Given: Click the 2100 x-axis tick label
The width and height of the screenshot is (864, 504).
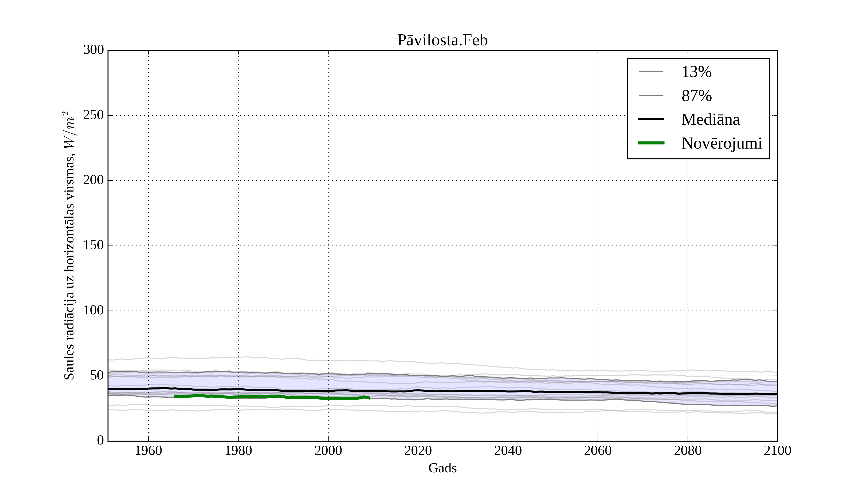Looking at the screenshot, I should point(777,450).
